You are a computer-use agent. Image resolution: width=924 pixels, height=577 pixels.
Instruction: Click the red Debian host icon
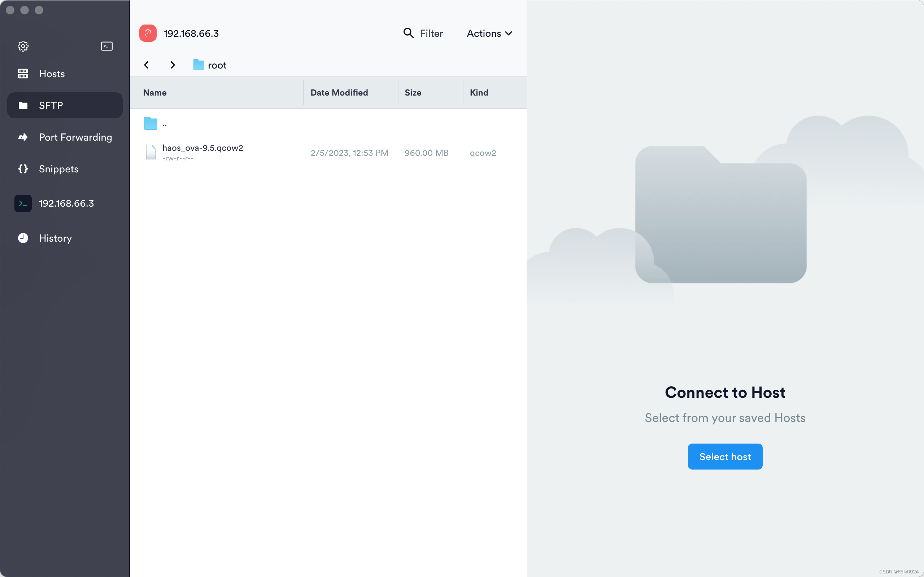click(148, 33)
